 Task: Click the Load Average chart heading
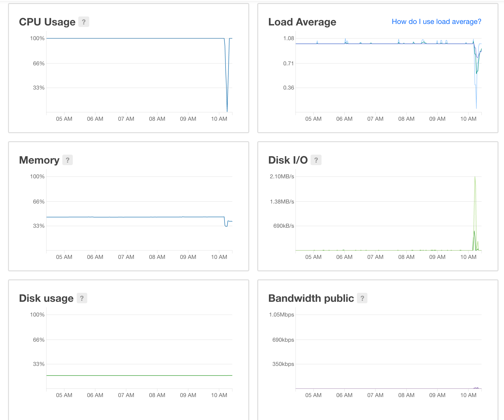[302, 22]
